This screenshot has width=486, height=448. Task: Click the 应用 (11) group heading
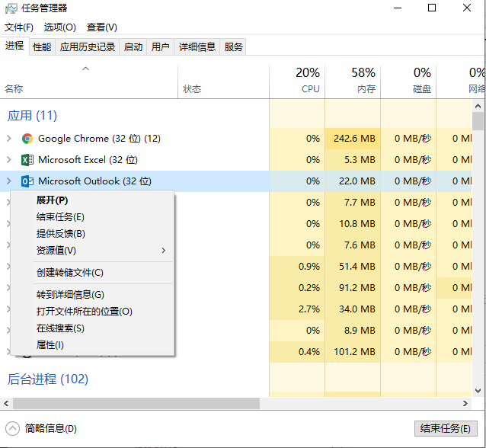tap(32, 116)
